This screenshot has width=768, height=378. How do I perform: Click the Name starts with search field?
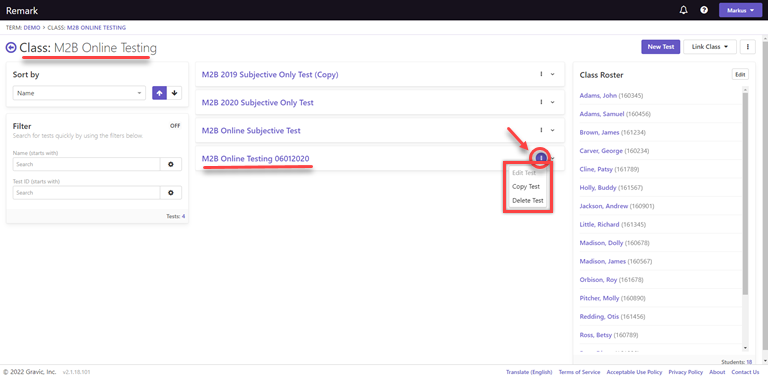pyautogui.click(x=86, y=165)
